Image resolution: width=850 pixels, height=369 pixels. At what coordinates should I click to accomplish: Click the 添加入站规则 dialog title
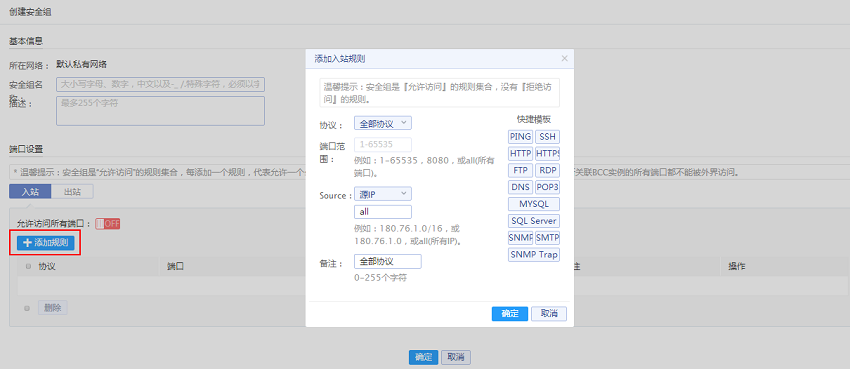pyautogui.click(x=340, y=59)
